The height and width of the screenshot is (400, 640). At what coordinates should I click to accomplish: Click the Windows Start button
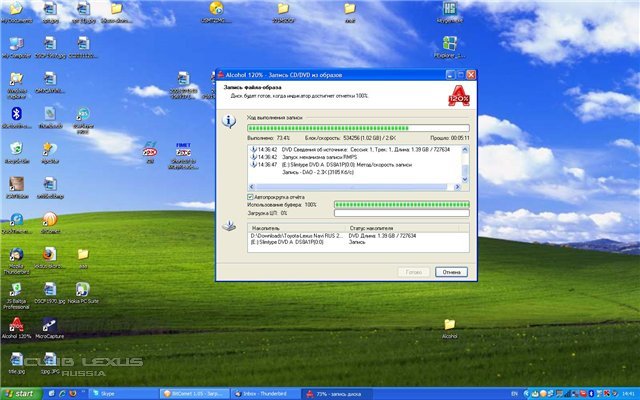pos(20,393)
